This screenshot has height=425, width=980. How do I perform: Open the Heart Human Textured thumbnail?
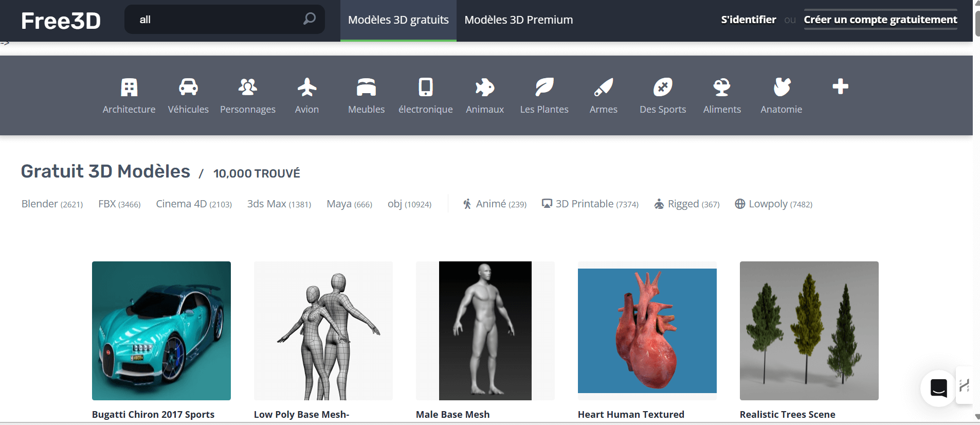click(647, 331)
